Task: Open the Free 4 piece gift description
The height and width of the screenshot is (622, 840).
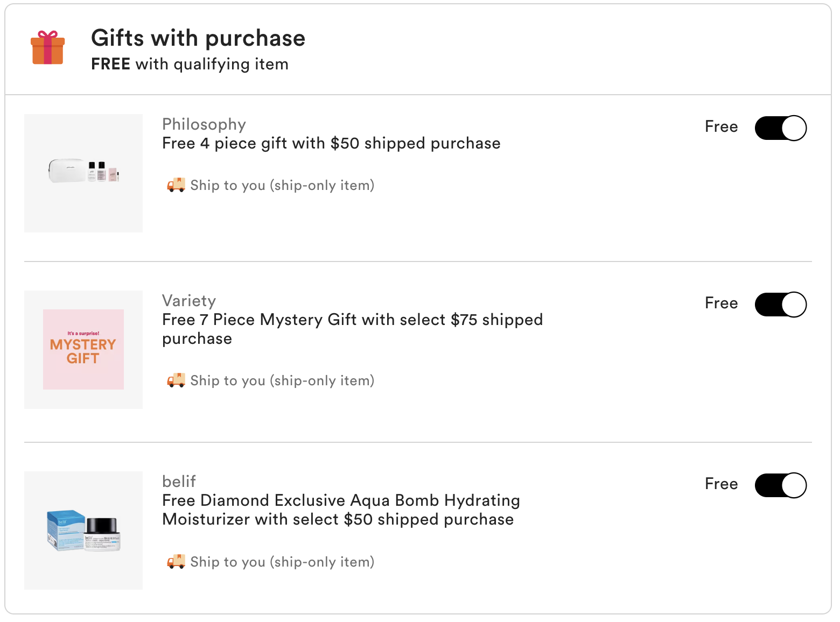Action: [331, 143]
